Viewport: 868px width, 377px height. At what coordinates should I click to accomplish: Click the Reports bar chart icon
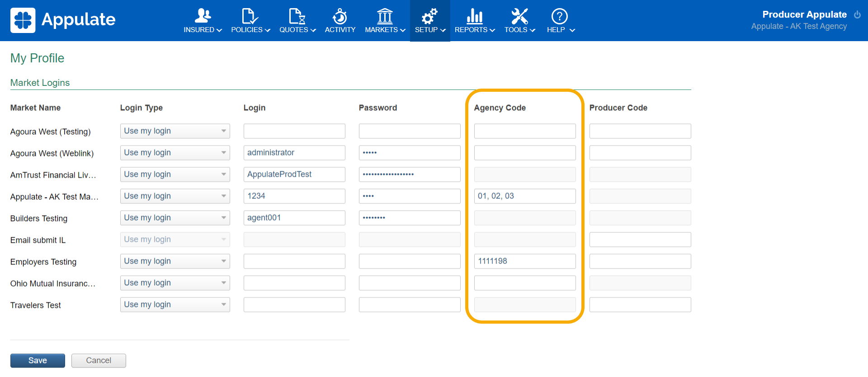point(475,16)
